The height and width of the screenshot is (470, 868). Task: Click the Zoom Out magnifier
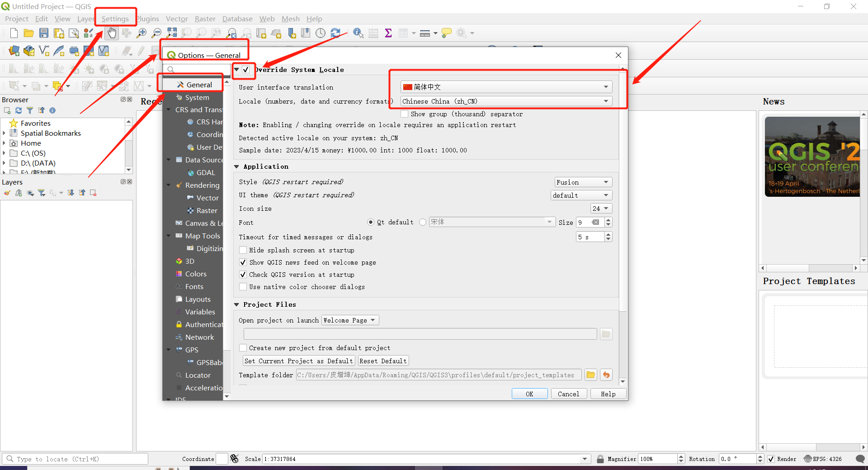156,33
